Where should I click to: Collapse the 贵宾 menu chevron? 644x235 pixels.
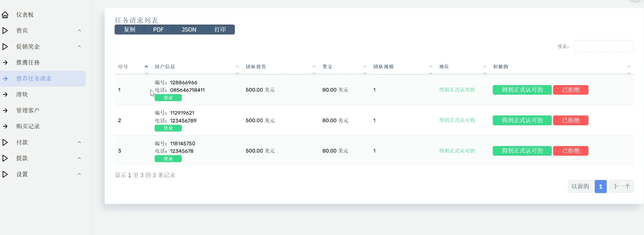click(x=79, y=31)
